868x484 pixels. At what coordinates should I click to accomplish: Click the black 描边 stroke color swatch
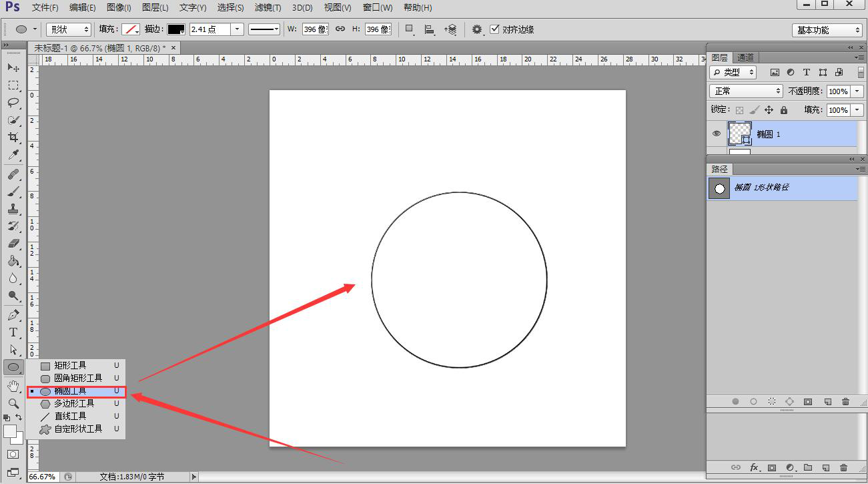click(x=175, y=29)
